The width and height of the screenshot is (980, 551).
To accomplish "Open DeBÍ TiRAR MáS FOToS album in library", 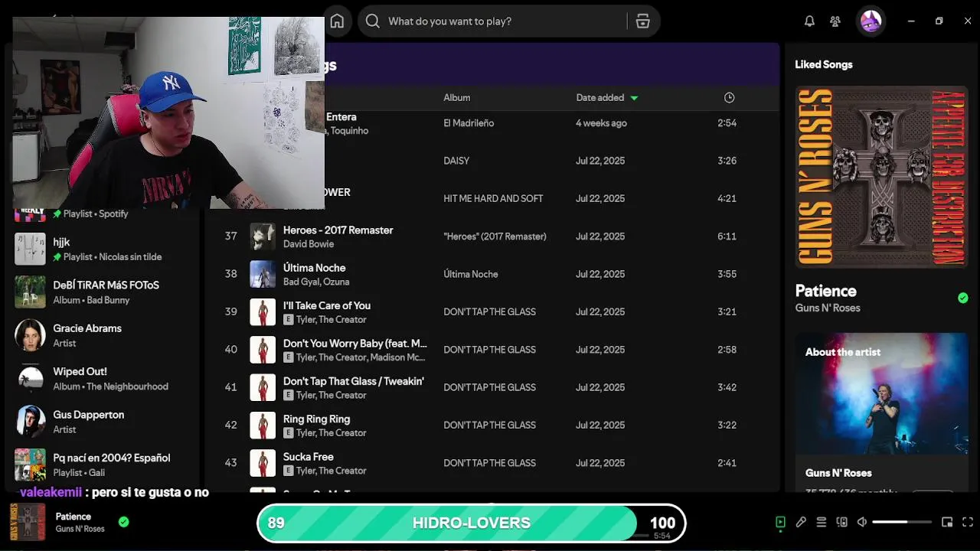I will (104, 292).
